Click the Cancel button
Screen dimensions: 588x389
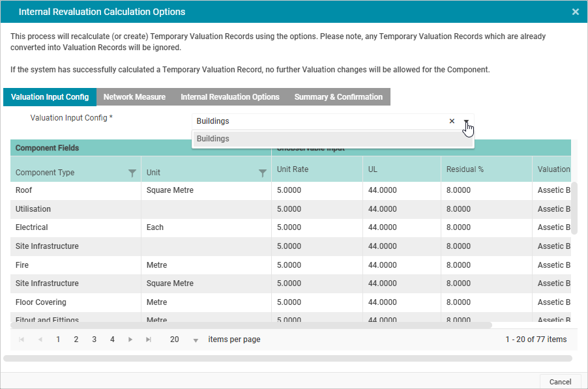[x=560, y=381]
